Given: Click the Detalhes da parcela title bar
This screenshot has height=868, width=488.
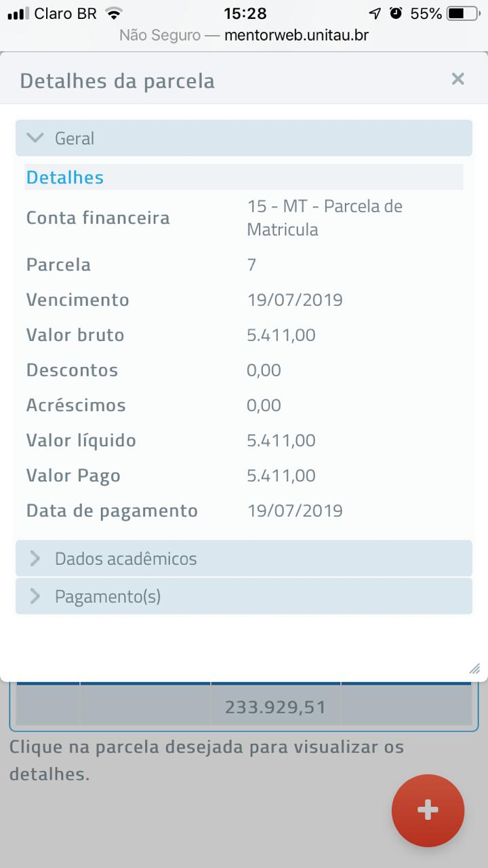Looking at the screenshot, I should (117, 81).
